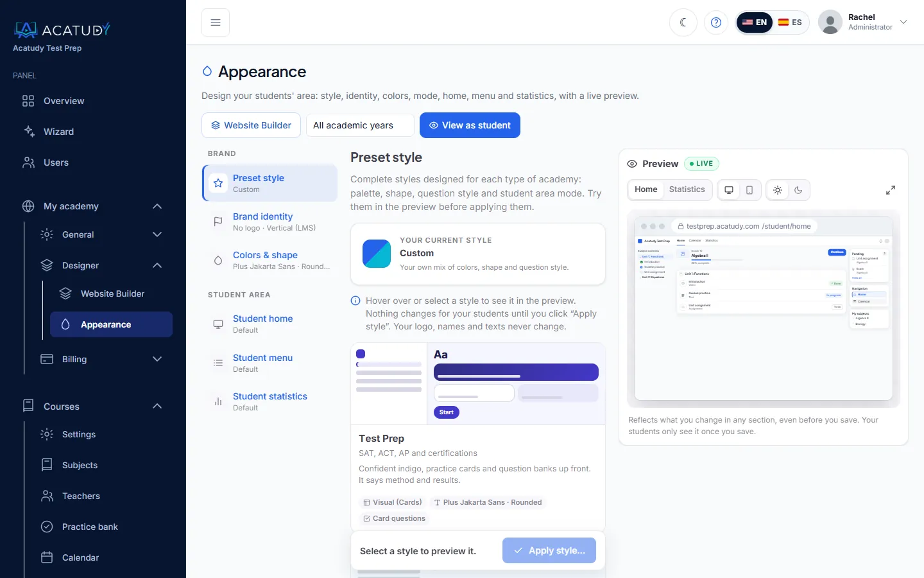Set preview to light mode
The image size is (924, 578).
pyautogui.click(x=778, y=190)
